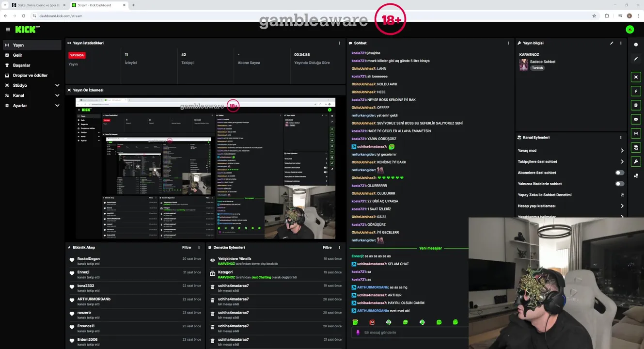Click the pencil edit icon in right toolbar

pos(636,59)
